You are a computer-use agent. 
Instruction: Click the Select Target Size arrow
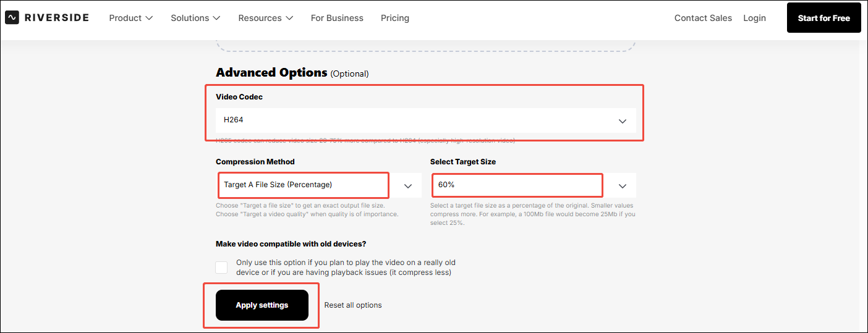(623, 185)
